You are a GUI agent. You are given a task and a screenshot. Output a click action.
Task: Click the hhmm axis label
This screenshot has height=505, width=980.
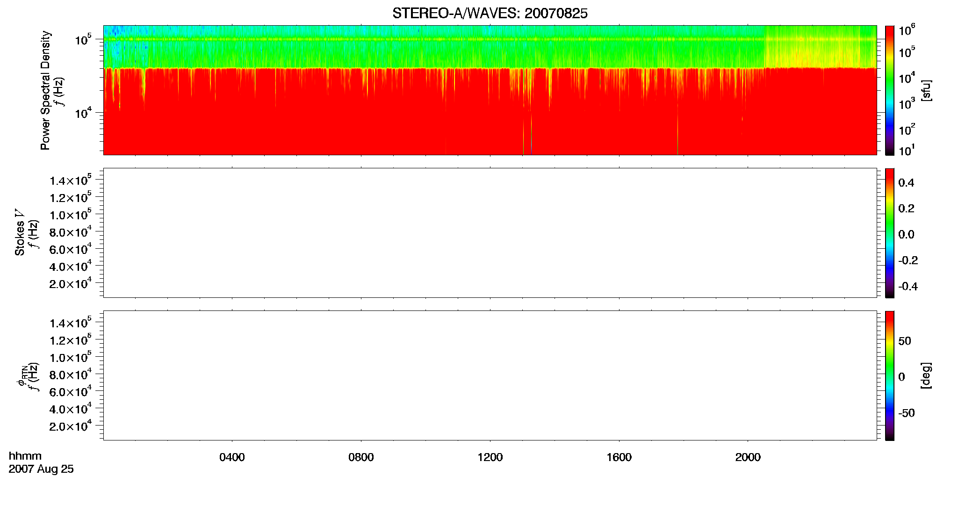25,456
